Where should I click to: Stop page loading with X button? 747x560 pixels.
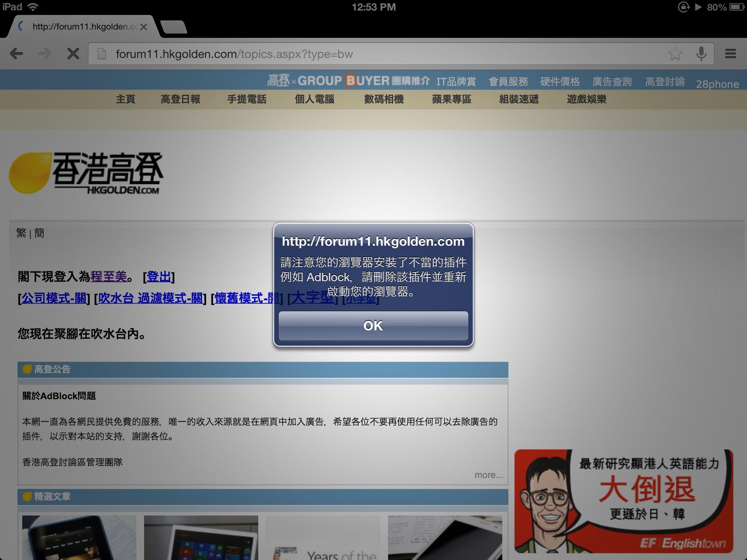pyautogui.click(x=73, y=54)
